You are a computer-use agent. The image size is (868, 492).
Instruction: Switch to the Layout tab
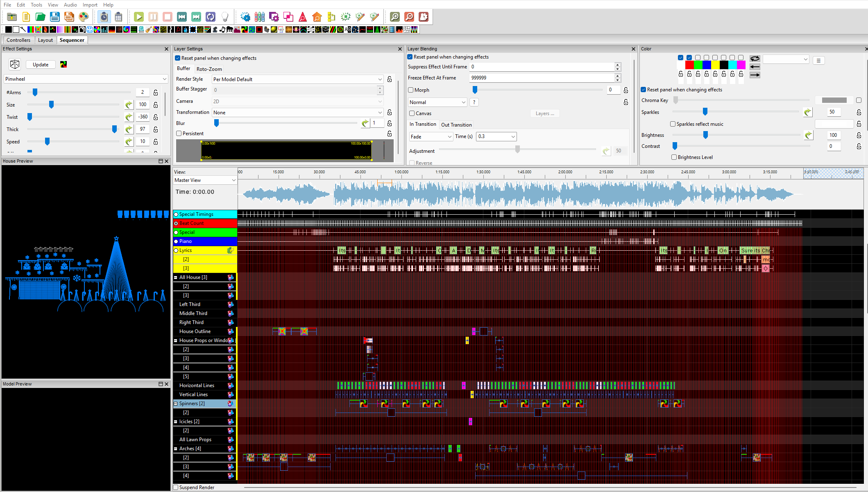(45, 40)
